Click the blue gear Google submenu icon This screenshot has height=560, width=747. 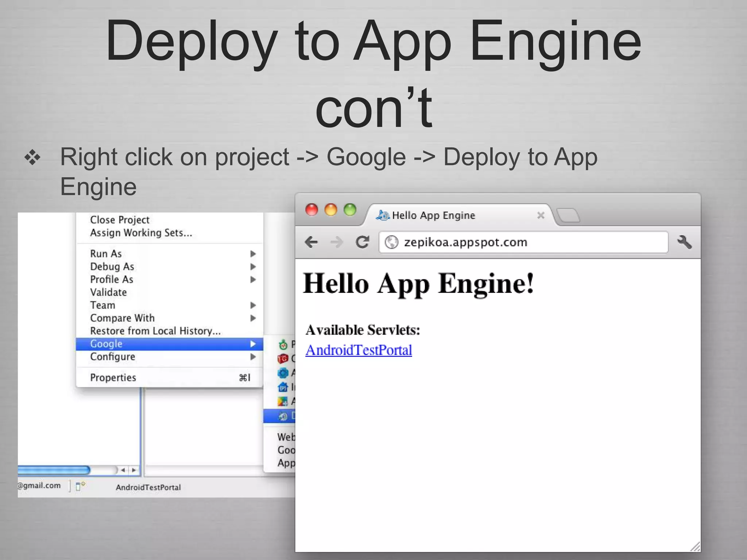click(x=283, y=373)
